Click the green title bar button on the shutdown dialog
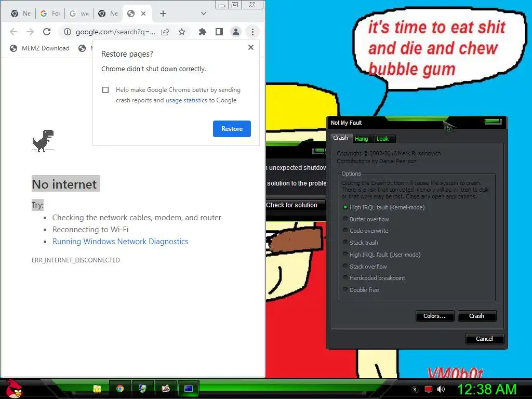The width and height of the screenshot is (532, 399). (x=319, y=150)
